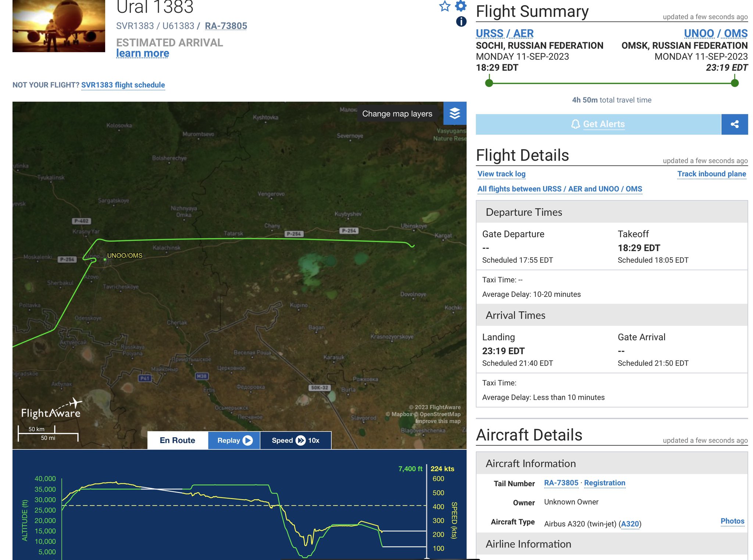Open Track inbound plane link
The image size is (753, 560).
(711, 174)
